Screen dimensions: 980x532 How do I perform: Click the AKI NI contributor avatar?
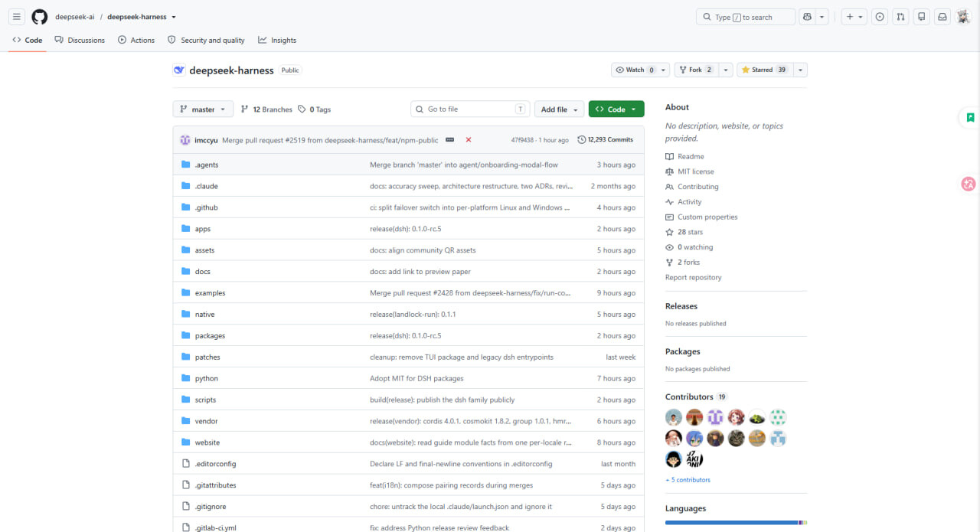694,459
